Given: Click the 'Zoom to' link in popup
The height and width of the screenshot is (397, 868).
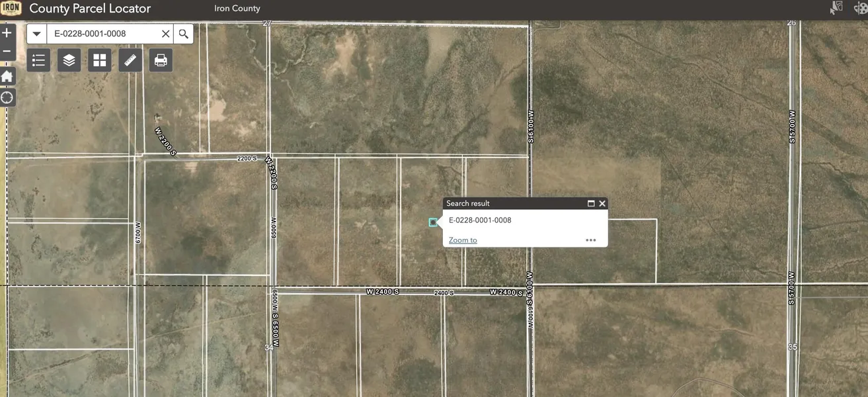Looking at the screenshot, I should point(463,240).
